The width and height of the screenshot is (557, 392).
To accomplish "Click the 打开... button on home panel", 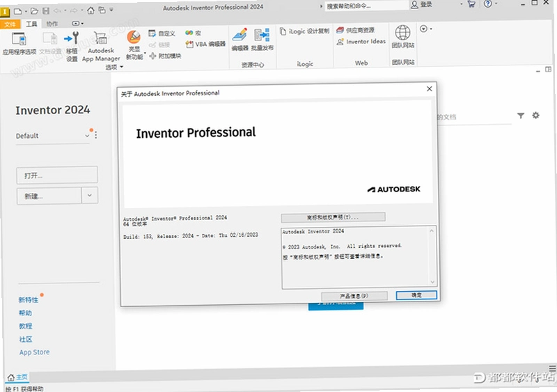I will tap(57, 175).
